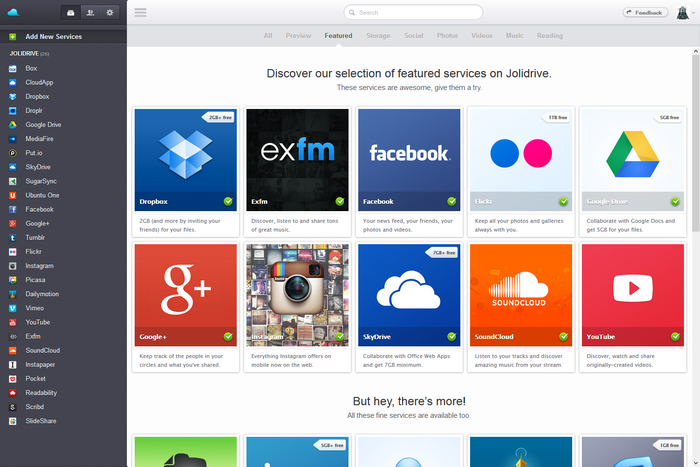Open SoundCloud in the sidebar list
This screenshot has height=467, width=700.
click(x=42, y=350)
